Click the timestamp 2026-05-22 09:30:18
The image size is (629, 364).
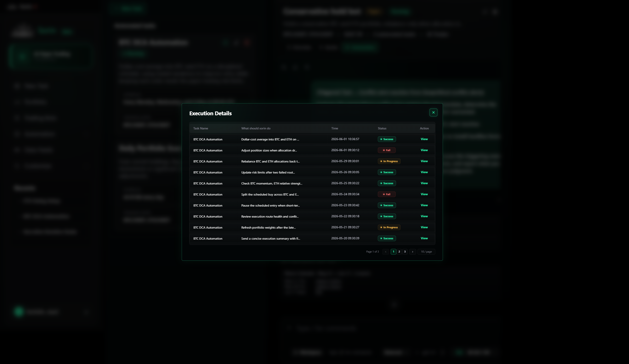345,216
